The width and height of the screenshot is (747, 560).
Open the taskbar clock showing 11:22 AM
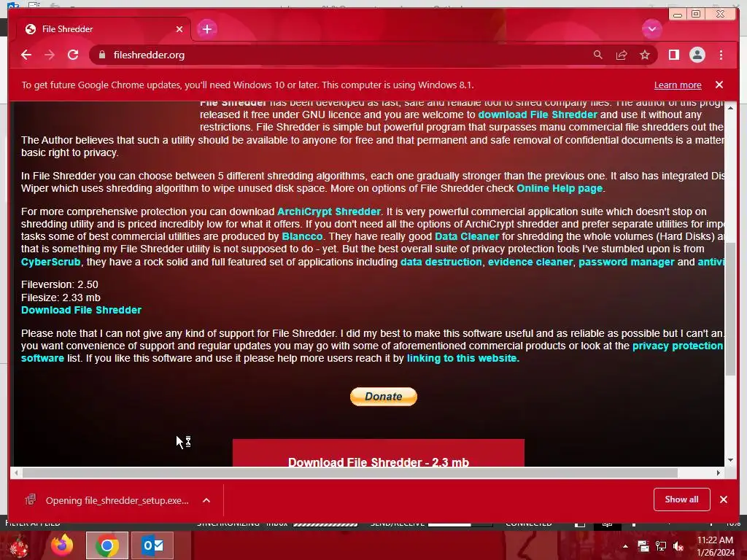[x=716, y=546]
